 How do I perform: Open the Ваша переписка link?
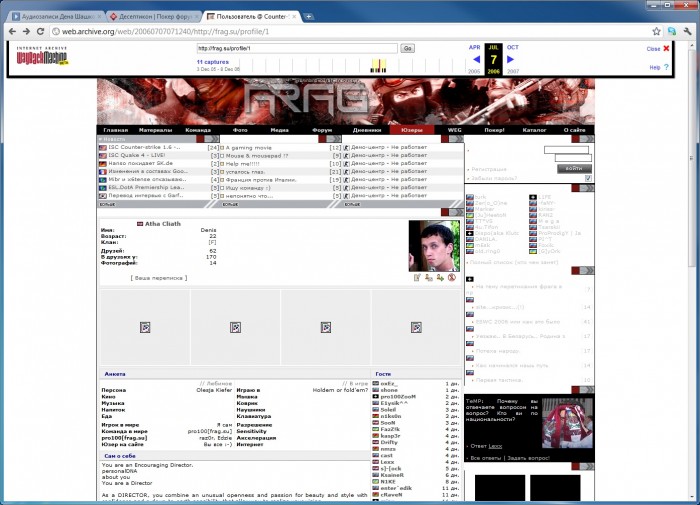coord(159,278)
